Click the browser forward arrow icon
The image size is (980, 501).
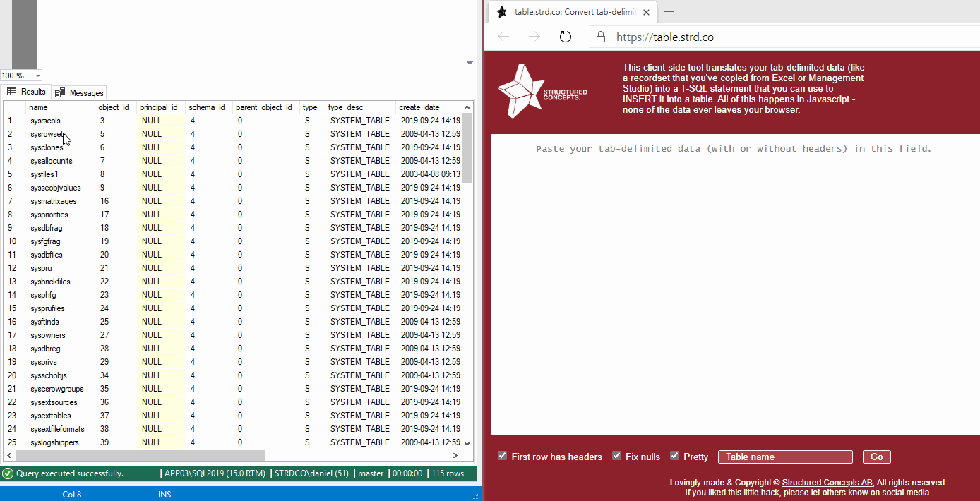tap(533, 36)
